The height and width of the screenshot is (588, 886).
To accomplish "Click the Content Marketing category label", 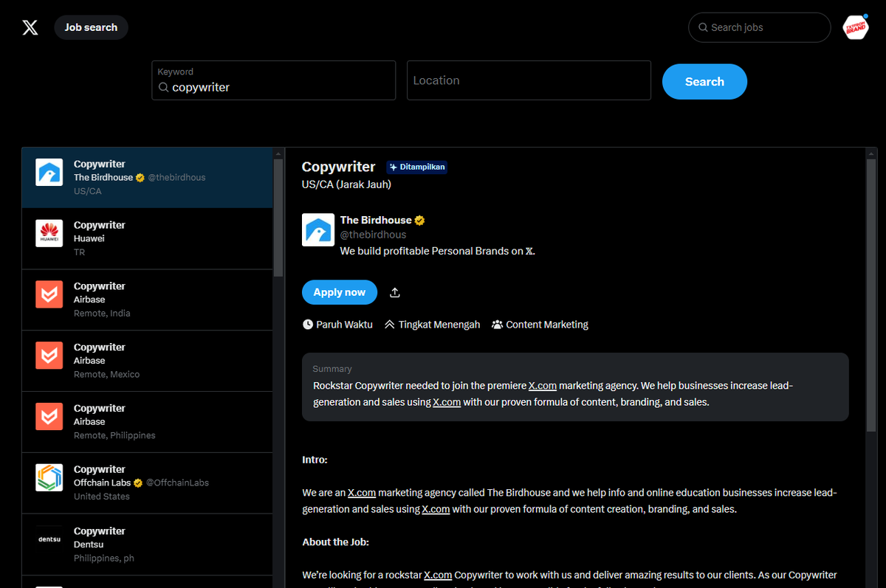I will 547,325.
